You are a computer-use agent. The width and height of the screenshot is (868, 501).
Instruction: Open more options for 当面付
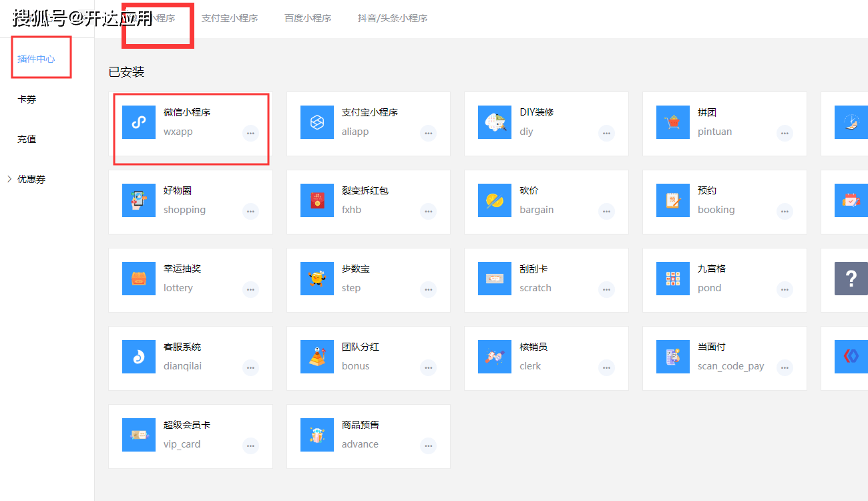[785, 367]
